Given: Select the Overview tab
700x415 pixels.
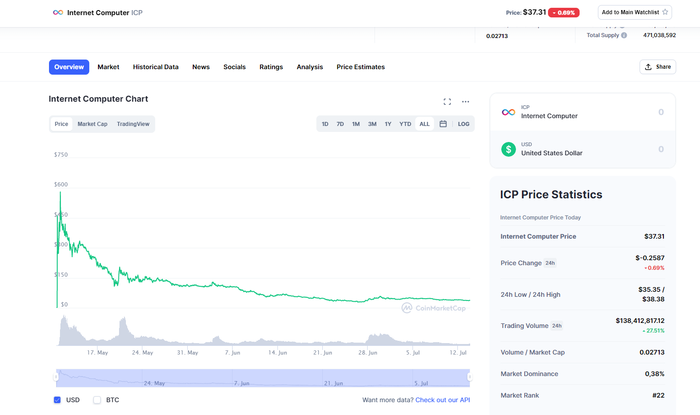Looking at the screenshot, I should (69, 67).
